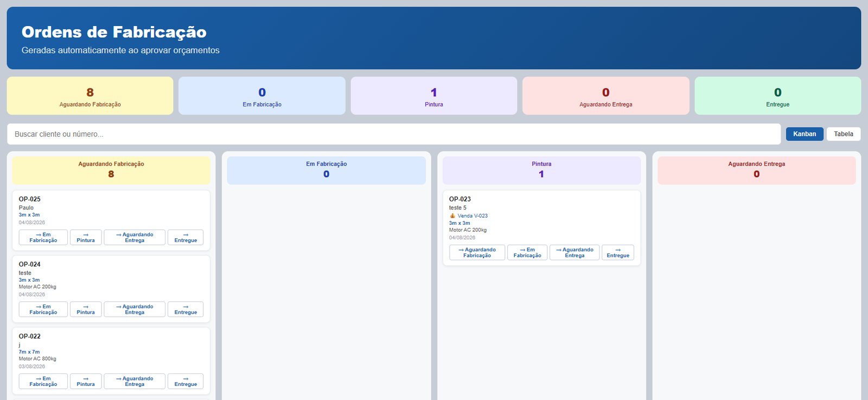This screenshot has height=400, width=868.
Task: Select the Entregue summary card
Action: (x=778, y=96)
